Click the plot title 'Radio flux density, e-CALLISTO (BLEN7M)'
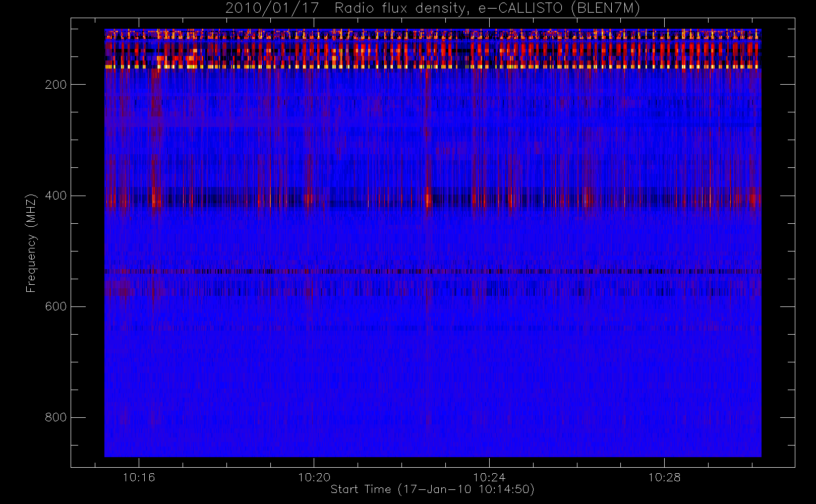816x504 pixels. point(487,9)
